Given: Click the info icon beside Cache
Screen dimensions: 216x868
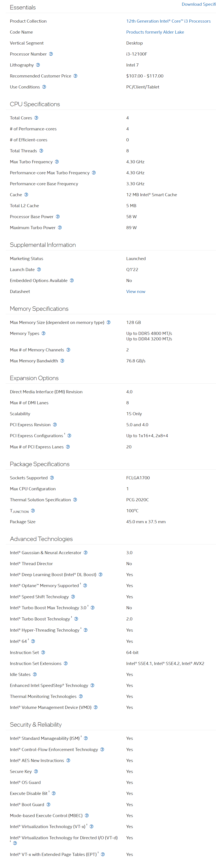Looking at the screenshot, I should coord(26,195).
